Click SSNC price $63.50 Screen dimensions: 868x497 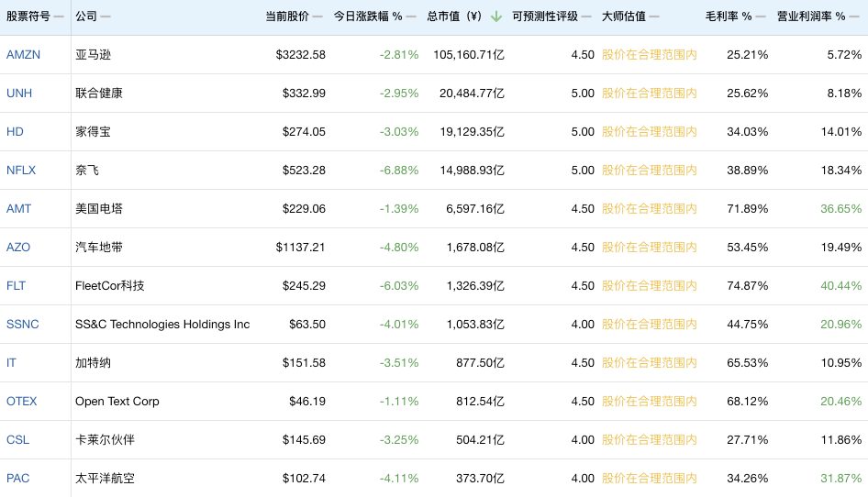tap(307, 325)
